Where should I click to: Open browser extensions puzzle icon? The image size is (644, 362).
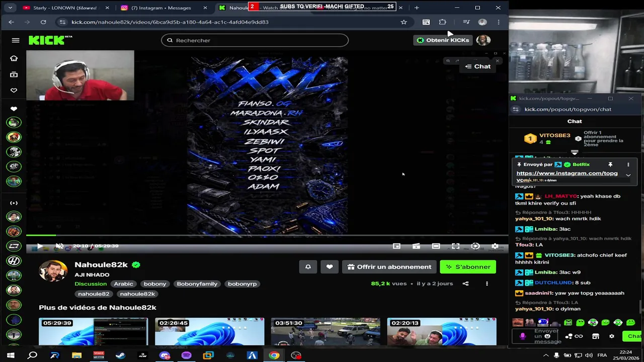442,22
